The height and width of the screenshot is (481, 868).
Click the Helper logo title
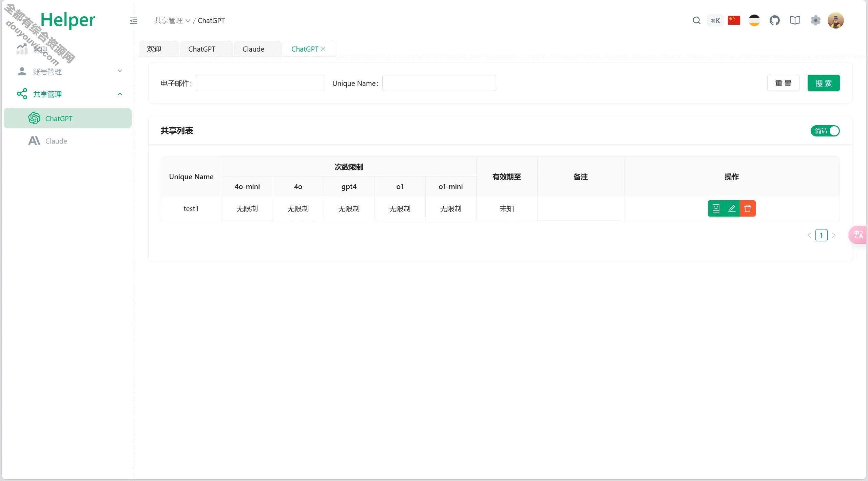[68, 20]
